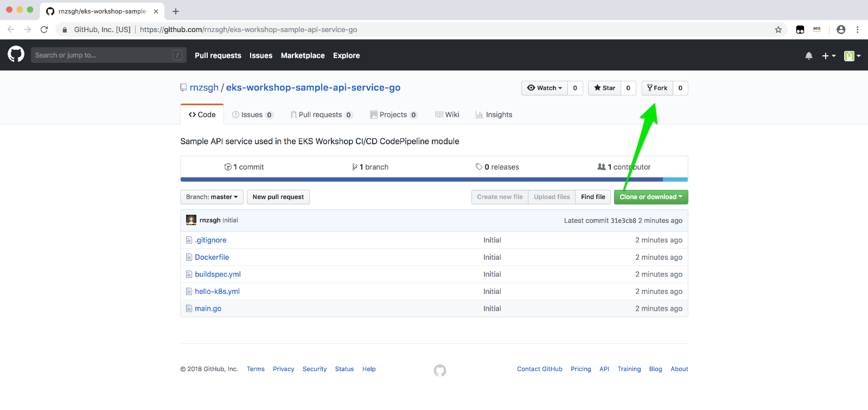View the 1 branch list
The image size is (868, 410).
pyautogui.click(x=371, y=167)
